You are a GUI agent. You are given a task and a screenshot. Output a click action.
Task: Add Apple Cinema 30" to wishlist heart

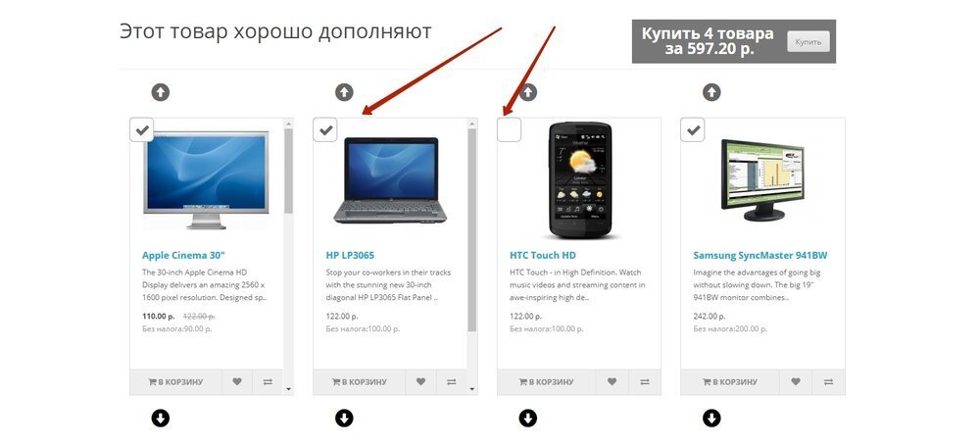click(237, 382)
